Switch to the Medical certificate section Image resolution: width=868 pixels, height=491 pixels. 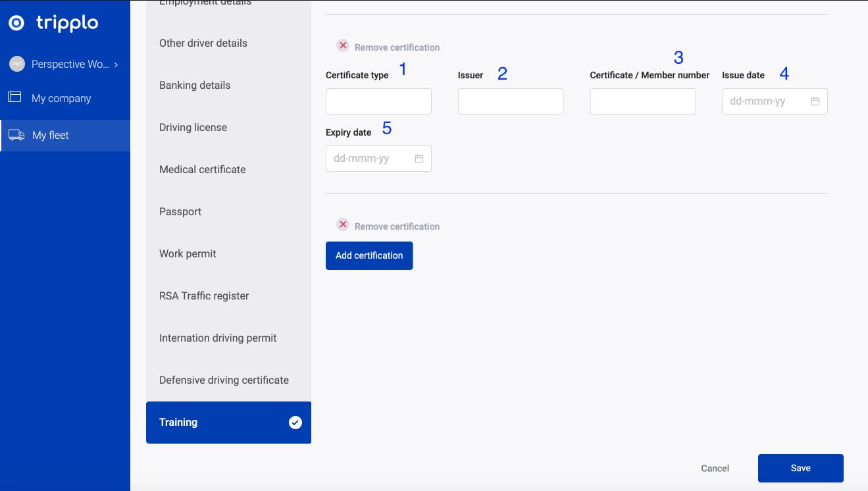tap(202, 170)
